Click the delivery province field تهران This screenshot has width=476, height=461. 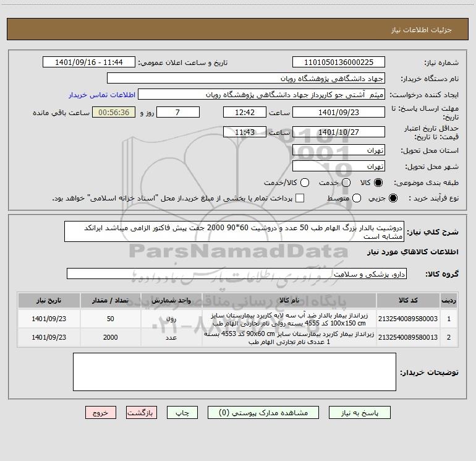pyautogui.click(x=339, y=150)
